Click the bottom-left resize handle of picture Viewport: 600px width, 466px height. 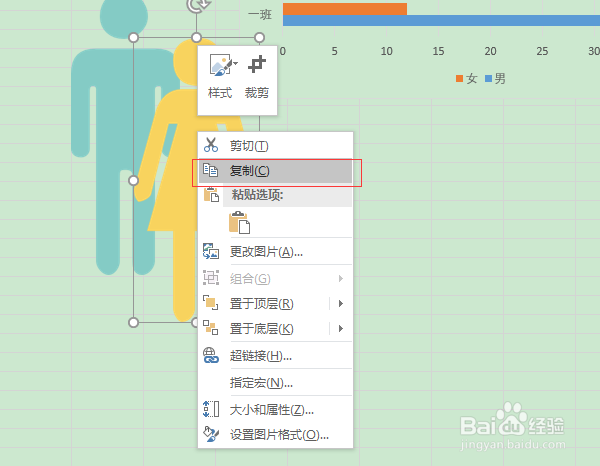tap(133, 323)
